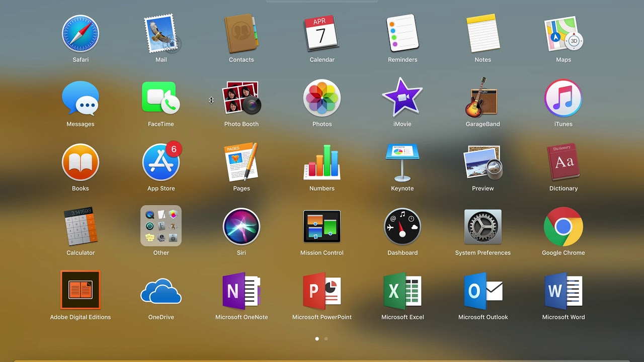Select the first Launchpad page dot

317,339
